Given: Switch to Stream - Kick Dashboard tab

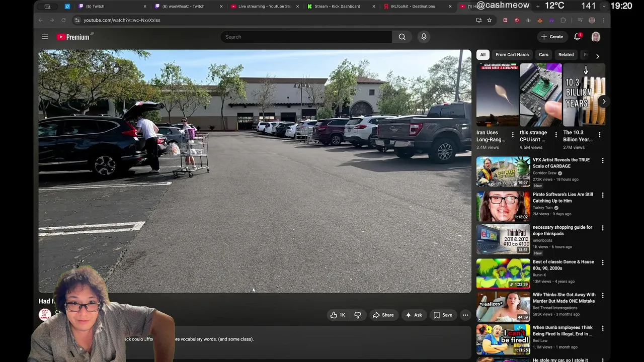Looking at the screenshot, I should [x=341, y=7].
